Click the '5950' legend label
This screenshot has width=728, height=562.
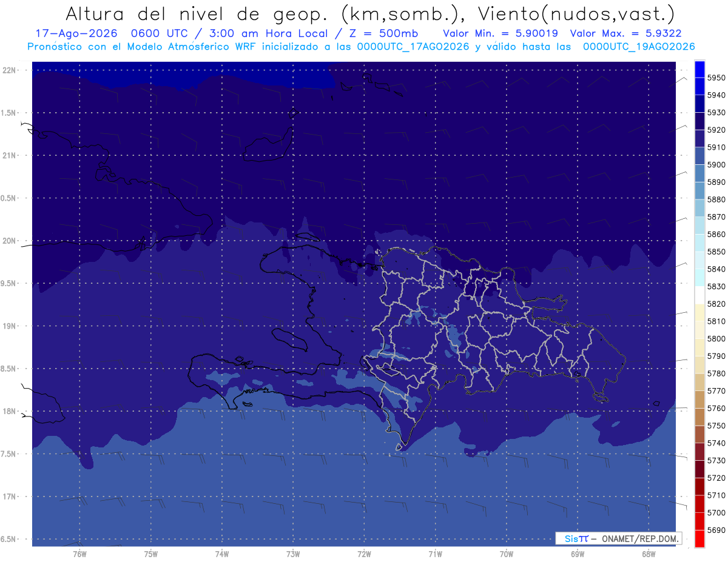tap(716, 78)
